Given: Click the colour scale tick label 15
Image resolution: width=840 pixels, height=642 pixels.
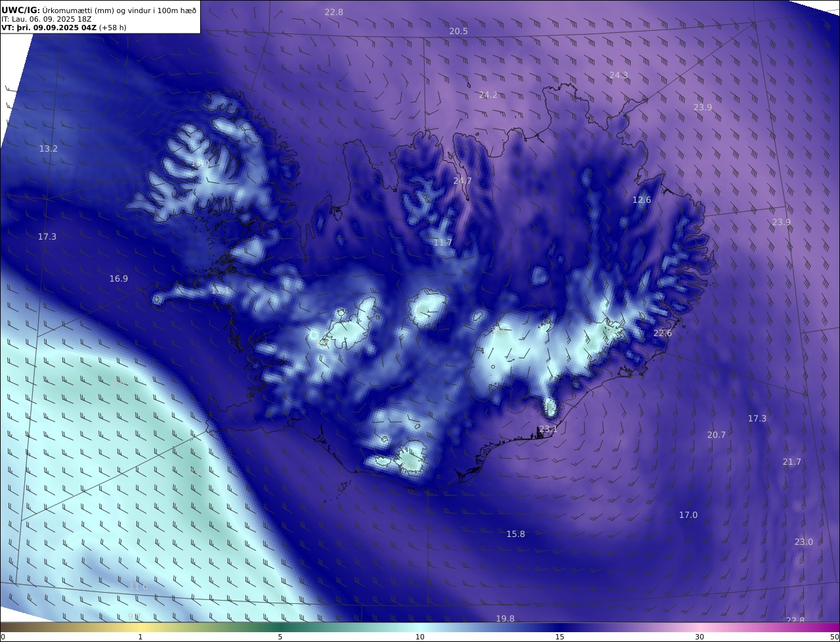Looking at the screenshot, I should point(560,637).
